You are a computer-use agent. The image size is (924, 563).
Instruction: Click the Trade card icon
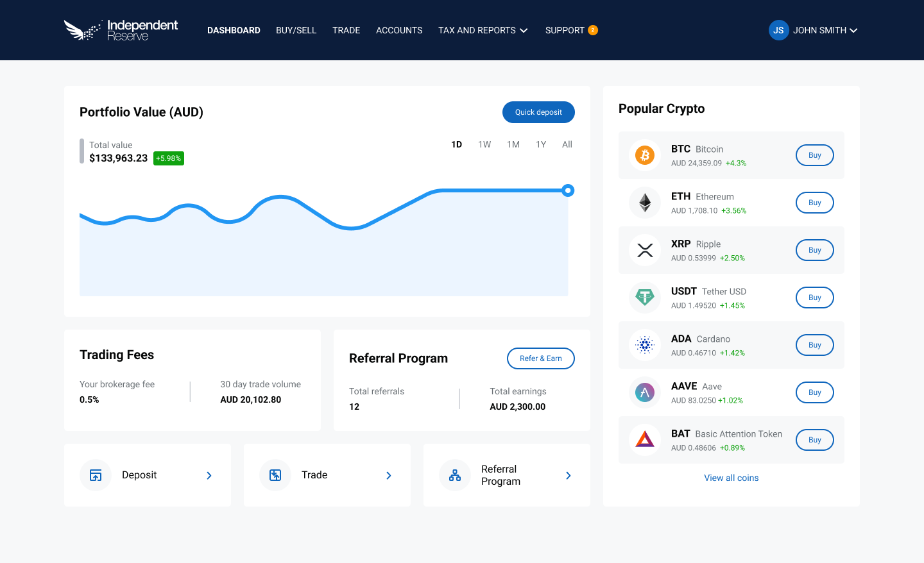[x=275, y=475]
